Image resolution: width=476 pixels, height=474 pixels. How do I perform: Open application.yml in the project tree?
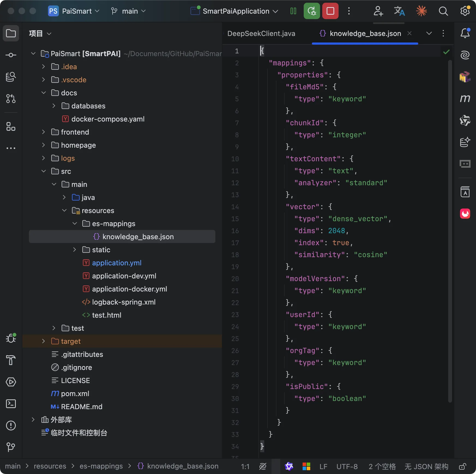click(x=117, y=263)
